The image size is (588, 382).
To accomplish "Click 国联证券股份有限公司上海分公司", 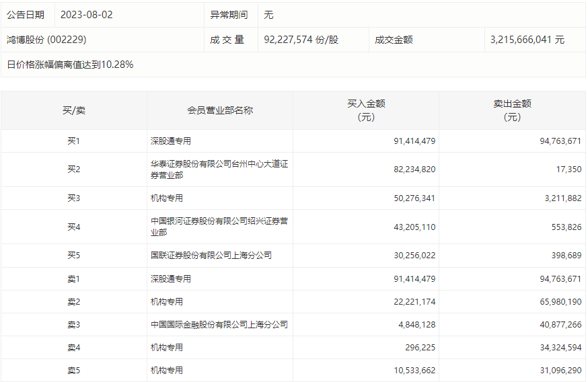I will 211,256.
